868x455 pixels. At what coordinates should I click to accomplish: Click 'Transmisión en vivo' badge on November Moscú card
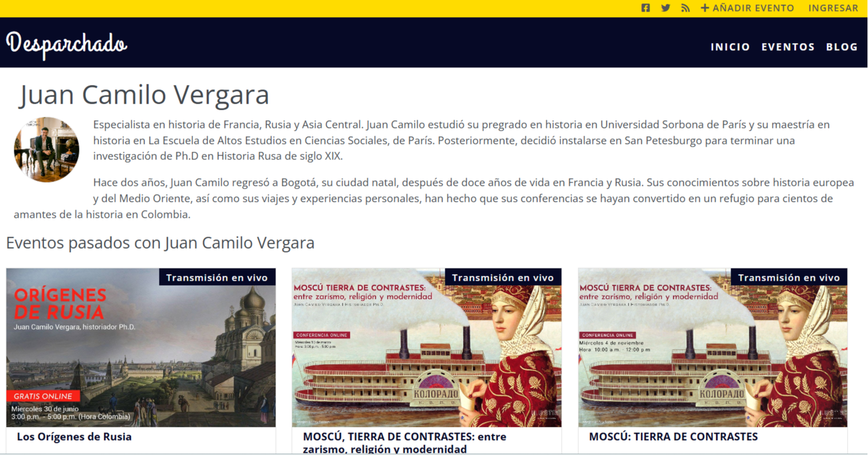pos(789,277)
